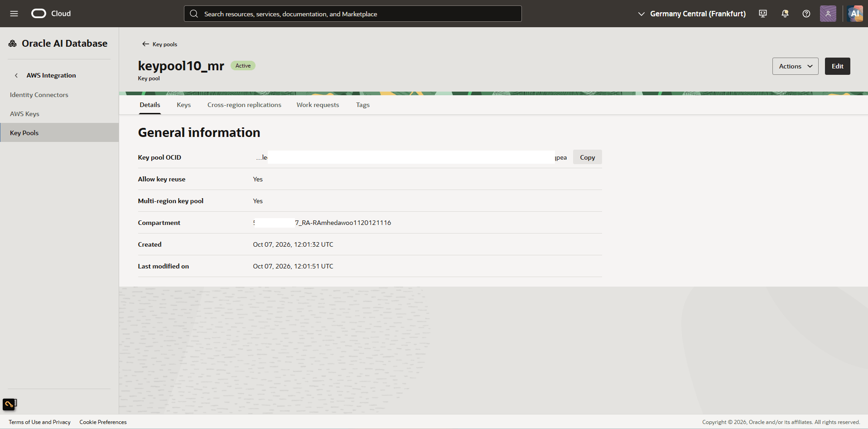Open the Tags tab
The width and height of the screenshot is (868, 429).
click(362, 105)
